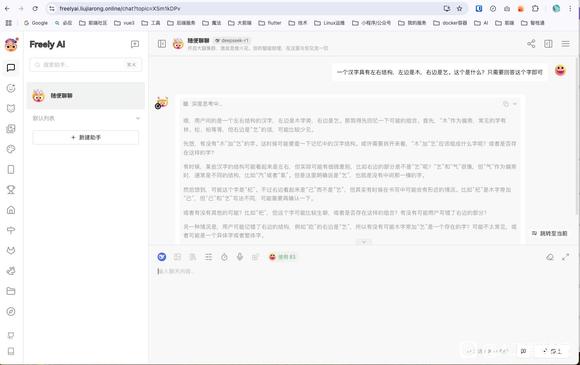
Task: Click the signpost sidebar icon
Action: (x=11, y=230)
